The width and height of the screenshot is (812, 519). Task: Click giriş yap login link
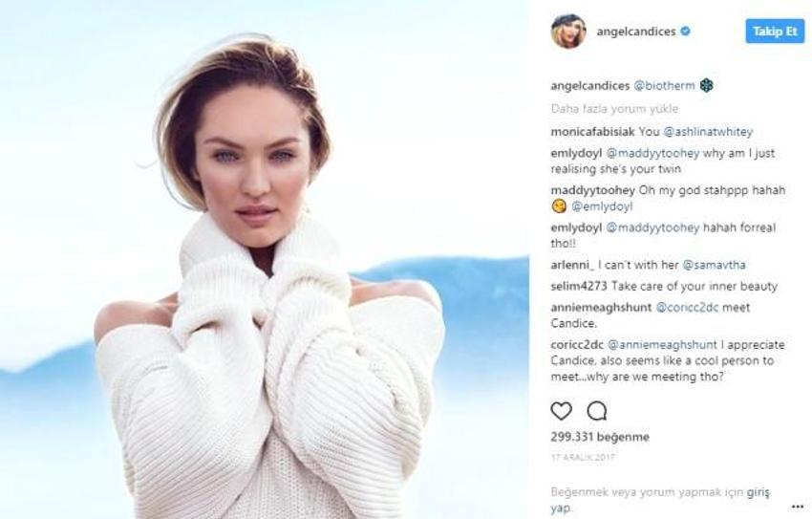click(x=759, y=492)
